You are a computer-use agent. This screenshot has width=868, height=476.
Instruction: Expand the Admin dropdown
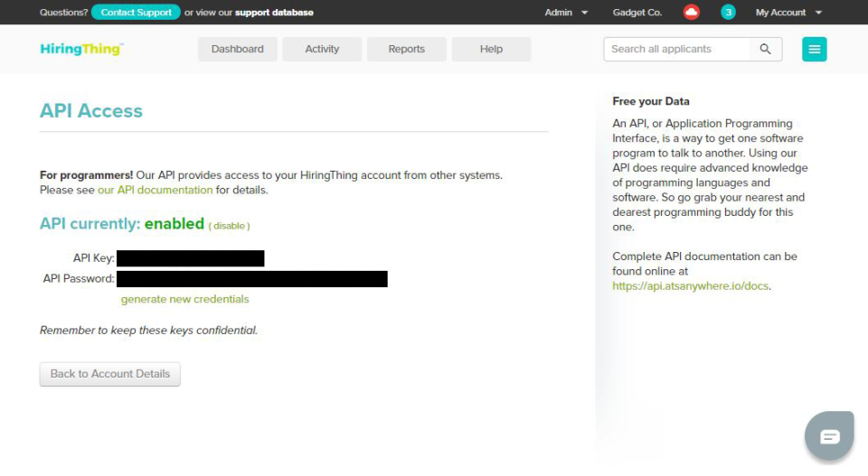click(566, 13)
